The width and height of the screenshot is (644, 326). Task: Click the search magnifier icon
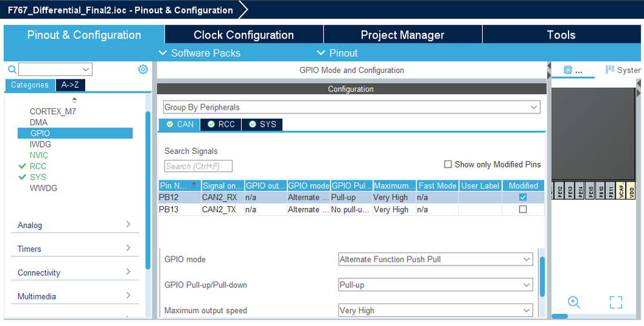click(x=12, y=70)
